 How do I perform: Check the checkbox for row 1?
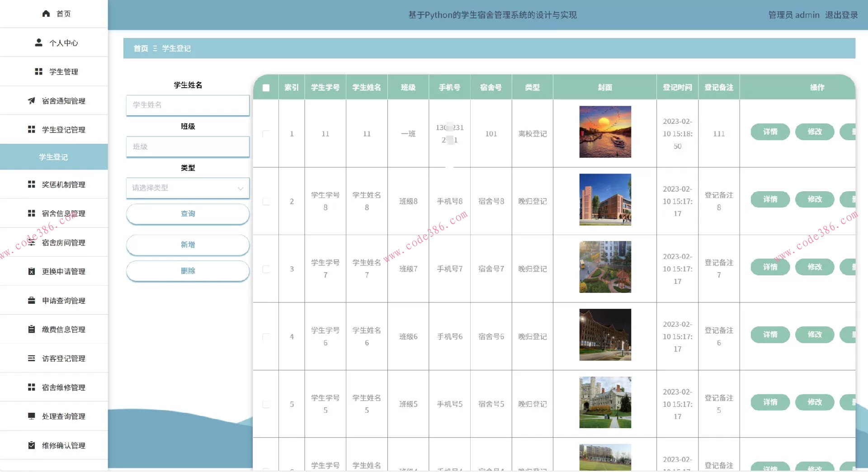pyautogui.click(x=266, y=134)
